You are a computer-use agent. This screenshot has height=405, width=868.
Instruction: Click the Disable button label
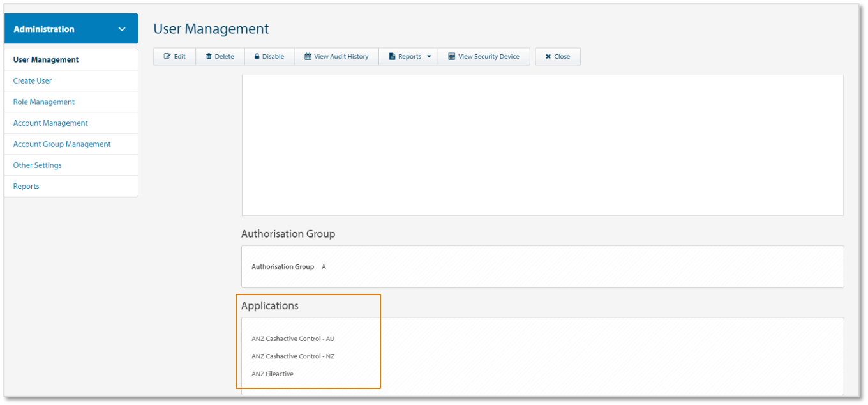(273, 57)
